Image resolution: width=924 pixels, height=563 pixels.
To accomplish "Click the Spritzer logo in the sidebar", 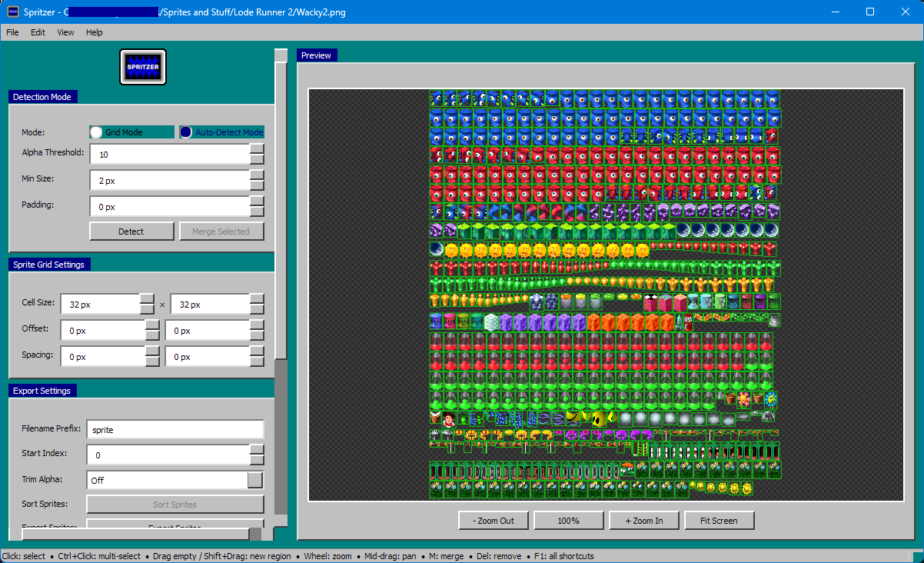I will pyautogui.click(x=143, y=67).
